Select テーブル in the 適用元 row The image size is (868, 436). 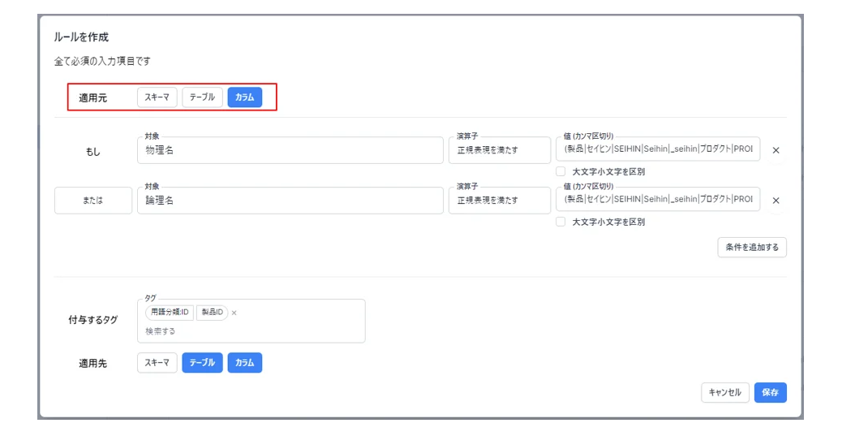click(x=202, y=97)
